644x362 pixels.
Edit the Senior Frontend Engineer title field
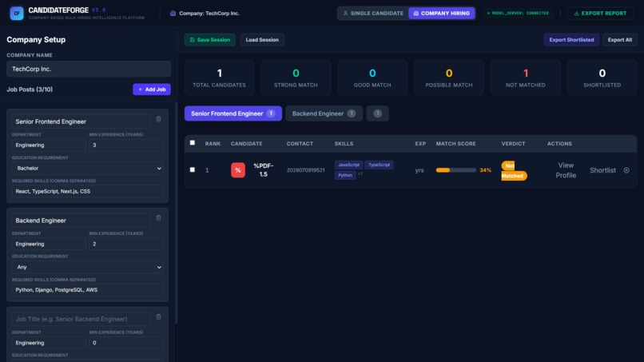[81, 121]
